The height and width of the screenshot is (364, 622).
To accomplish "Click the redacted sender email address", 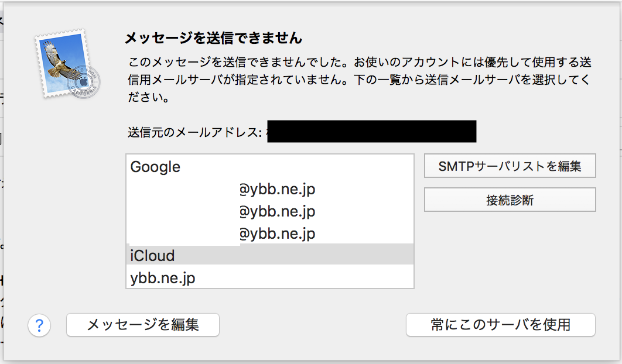I will [x=371, y=132].
